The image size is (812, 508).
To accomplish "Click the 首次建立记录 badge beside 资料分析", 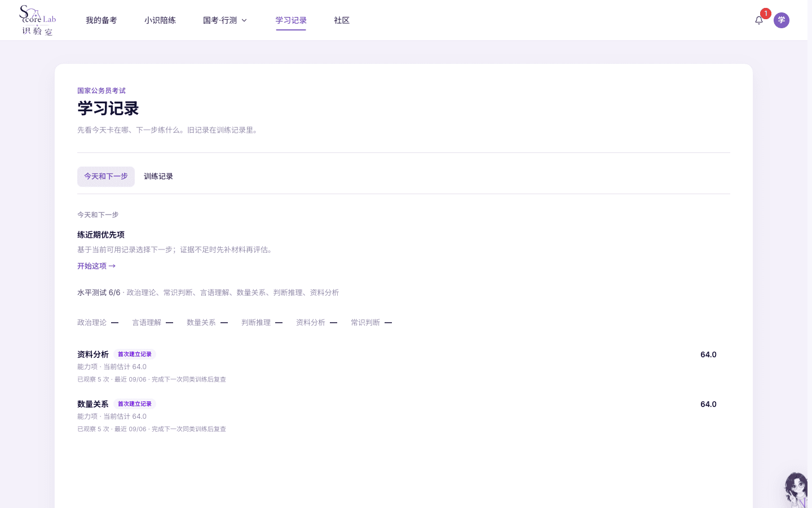I will coord(135,354).
